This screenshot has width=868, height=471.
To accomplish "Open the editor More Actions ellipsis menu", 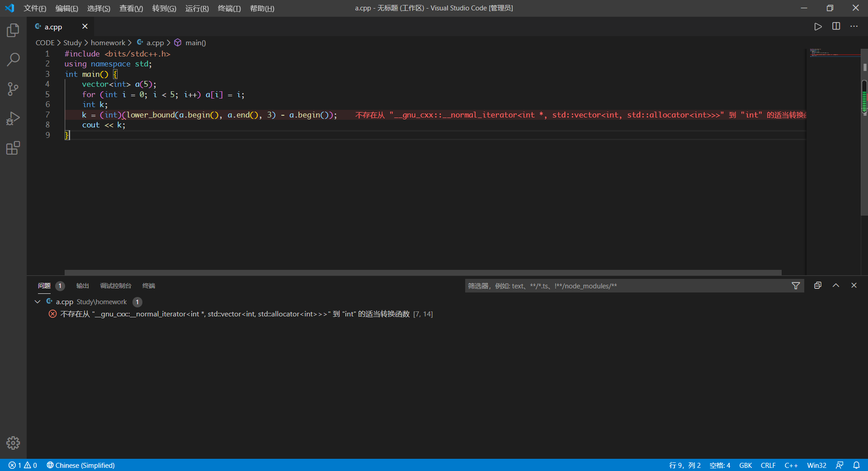I will 854,27.
